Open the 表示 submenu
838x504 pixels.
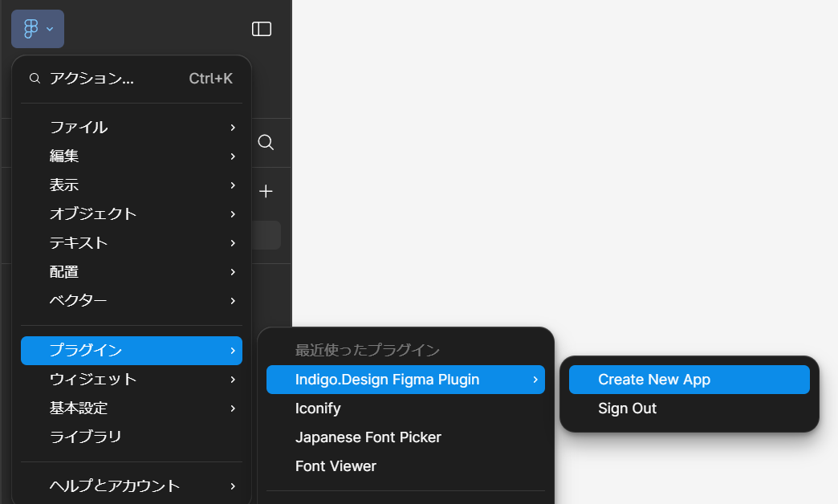tap(132, 185)
